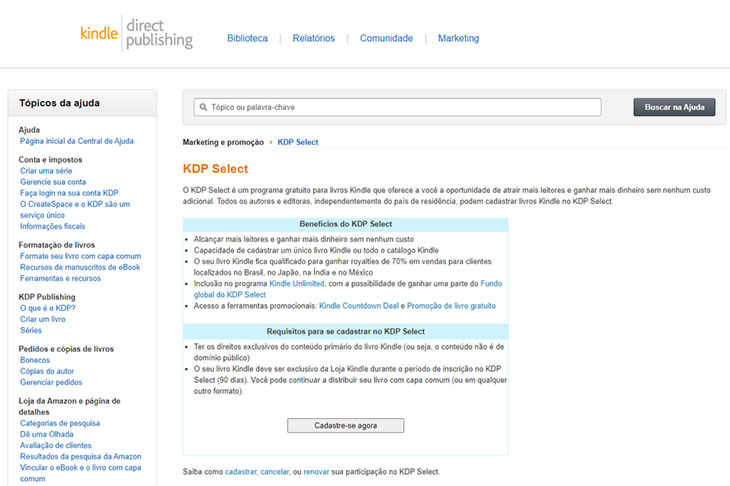
Task: Open Criar uma série link
Action: tap(46, 171)
